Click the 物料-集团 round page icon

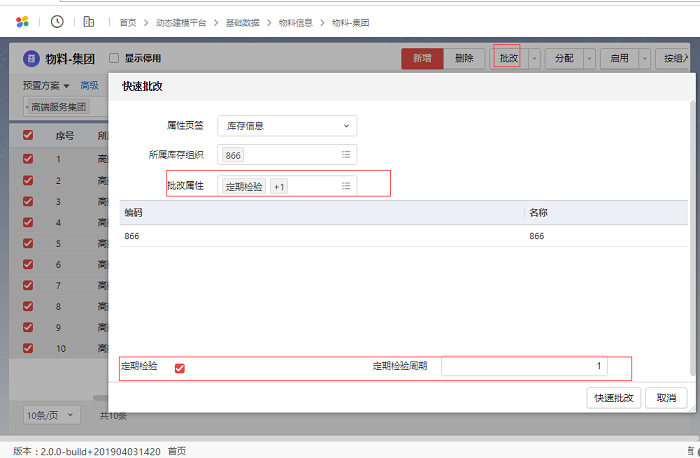click(31, 58)
